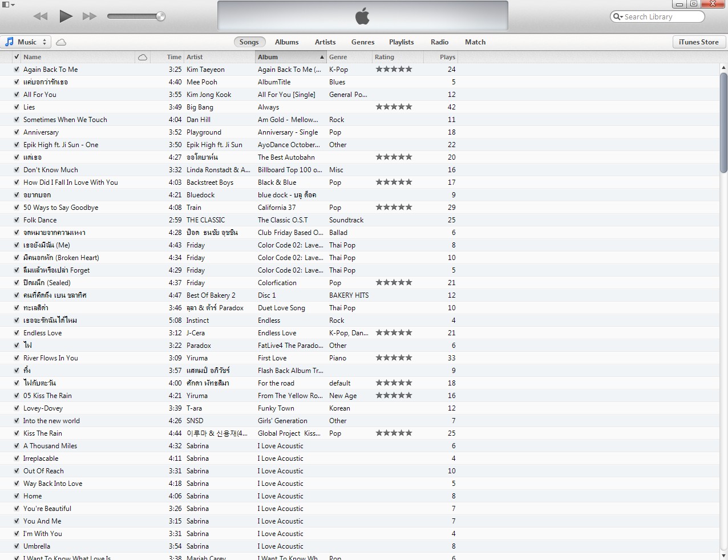
Task: Select the song Irreplacable
Action: click(41, 458)
